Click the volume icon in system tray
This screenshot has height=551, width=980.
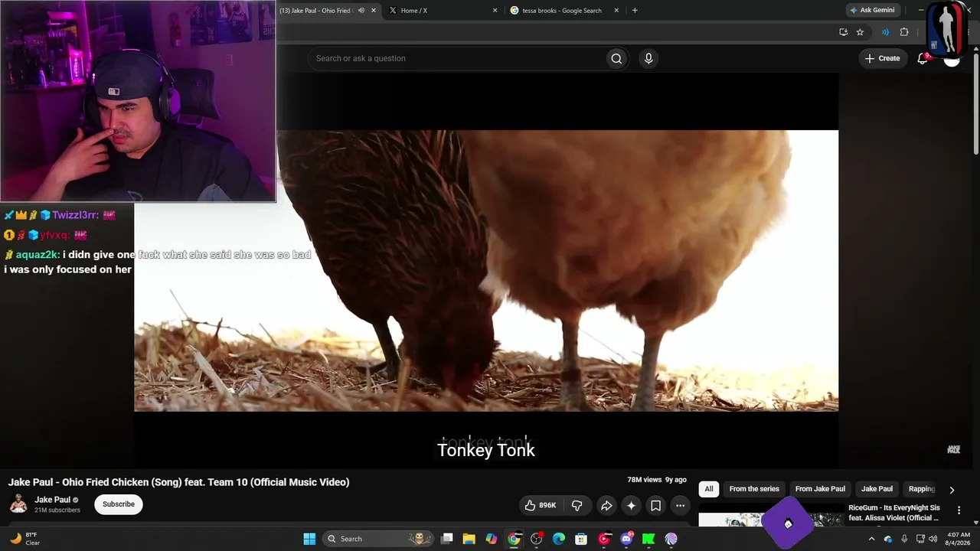click(x=933, y=539)
